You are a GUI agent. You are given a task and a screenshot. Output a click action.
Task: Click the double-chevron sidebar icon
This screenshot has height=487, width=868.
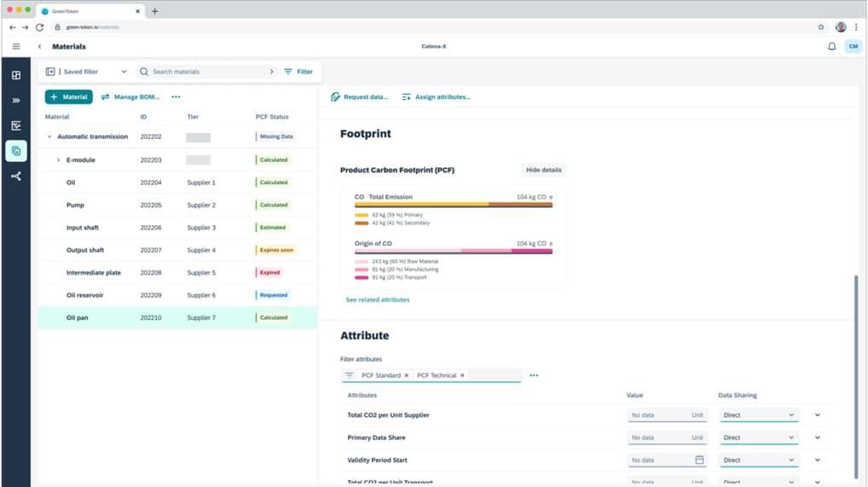pos(15,101)
